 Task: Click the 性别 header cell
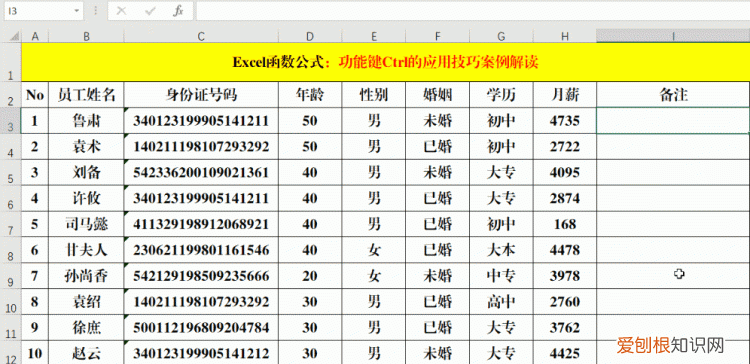tap(374, 95)
